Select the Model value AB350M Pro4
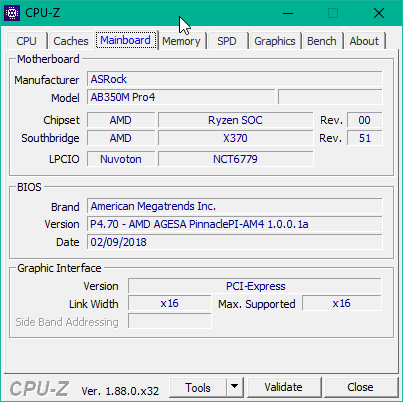 click(x=181, y=97)
